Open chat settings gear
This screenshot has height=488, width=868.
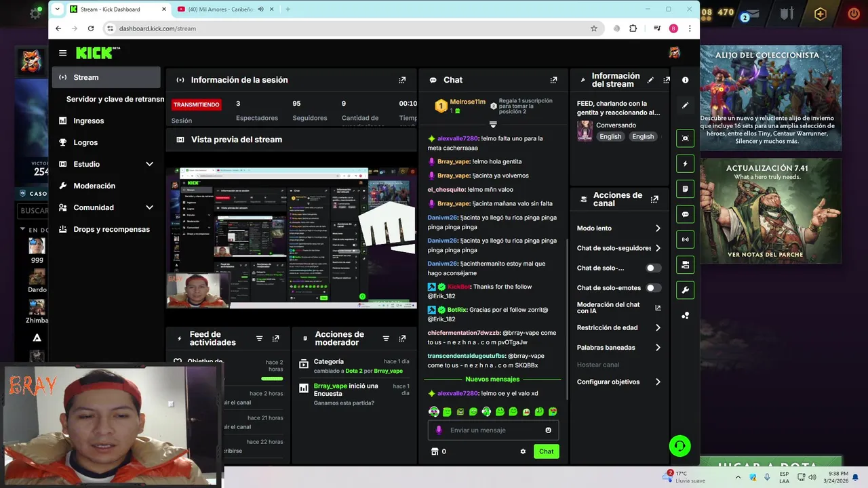[523, 451]
